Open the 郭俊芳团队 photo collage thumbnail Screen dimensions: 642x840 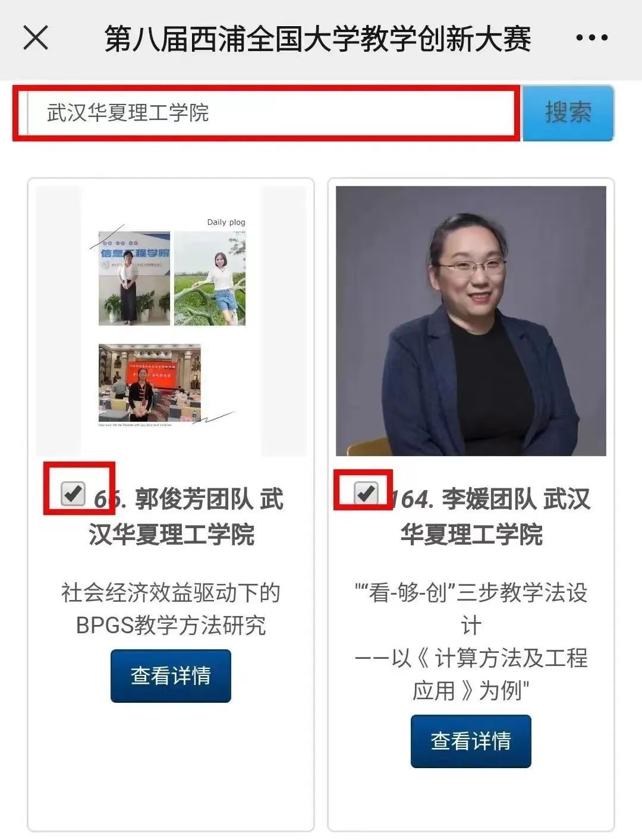[x=171, y=321]
